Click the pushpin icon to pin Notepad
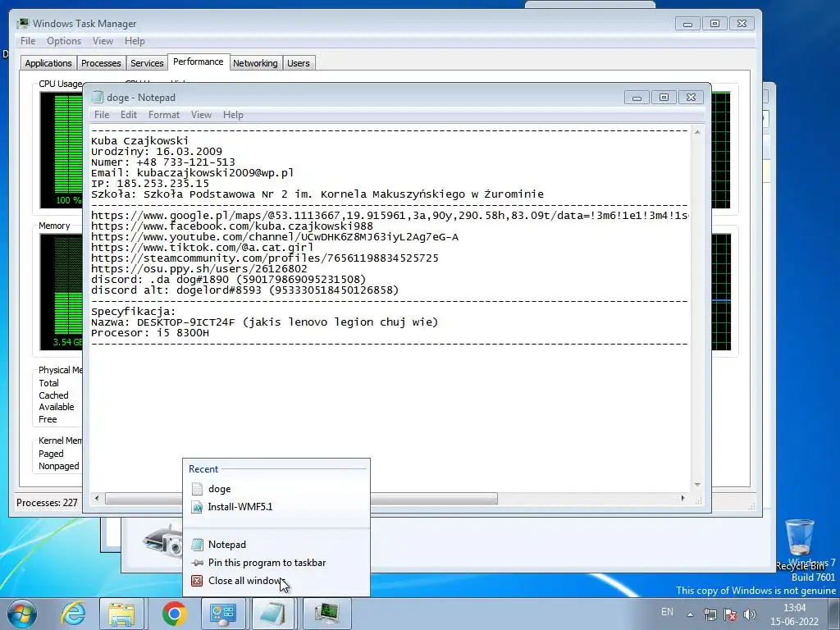Image resolution: width=840 pixels, height=630 pixels. click(x=197, y=563)
